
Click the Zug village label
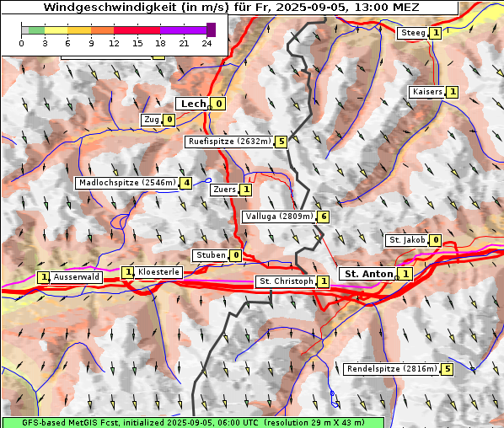(152, 120)
